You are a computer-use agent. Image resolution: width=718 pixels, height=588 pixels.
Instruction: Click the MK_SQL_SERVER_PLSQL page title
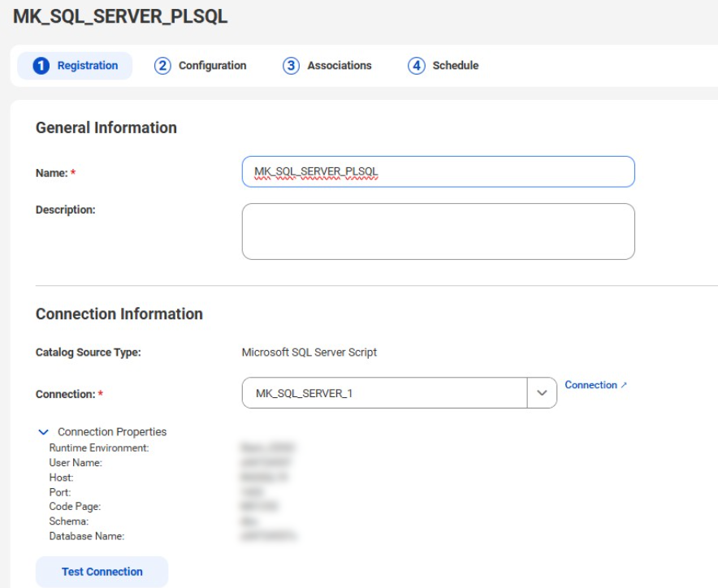point(120,16)
